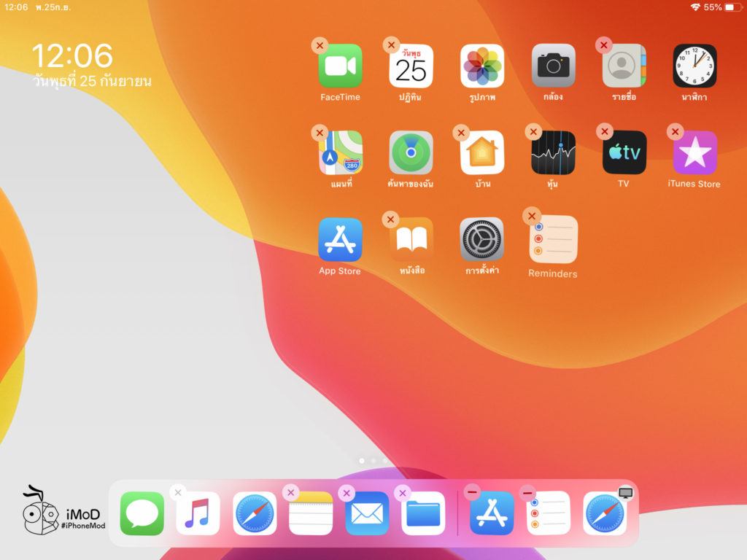Open รูปภาพ (Photos)
Screen dimensions: 747x560
[x=481, y=67]
